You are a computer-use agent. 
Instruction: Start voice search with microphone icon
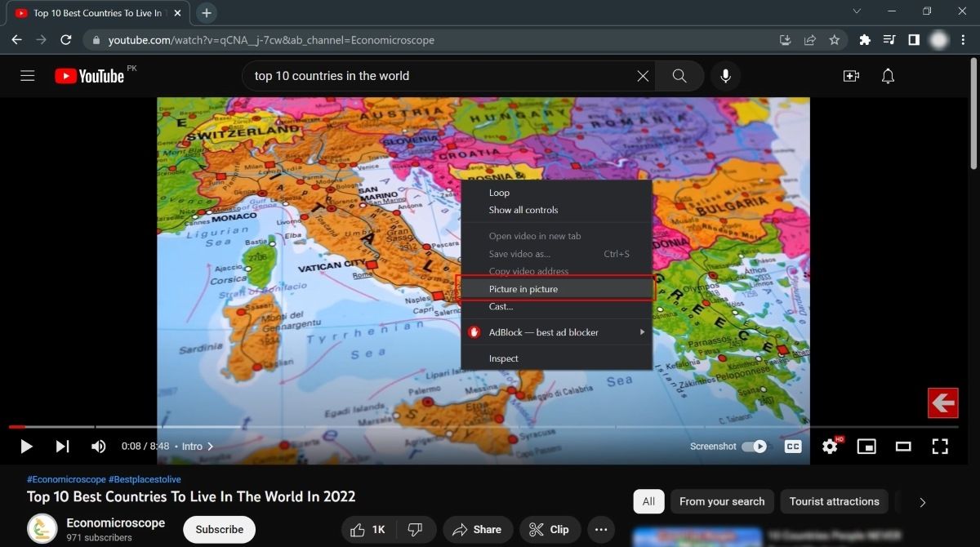click(x=725, y=75)
